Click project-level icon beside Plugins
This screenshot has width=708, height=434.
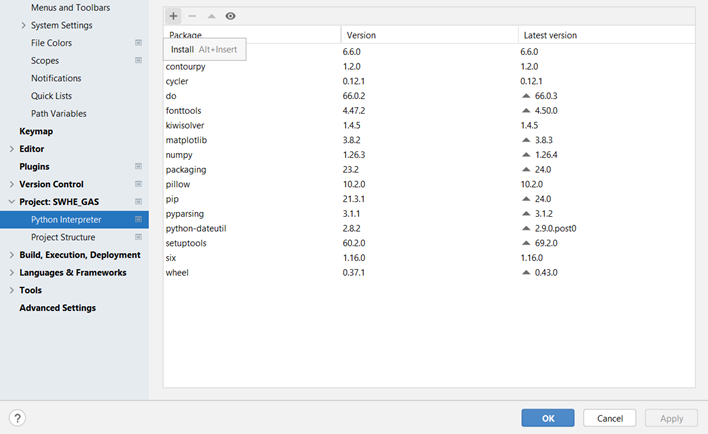click(139, 167)
